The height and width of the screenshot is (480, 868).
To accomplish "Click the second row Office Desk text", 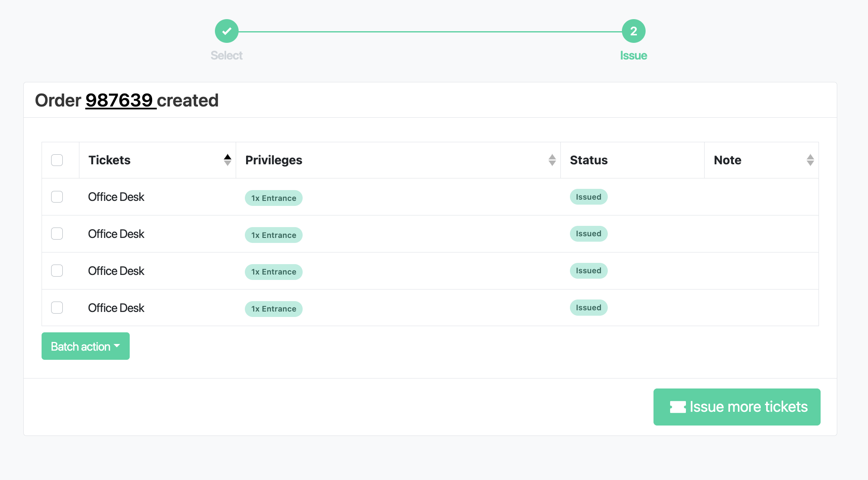I will point(116,234).
